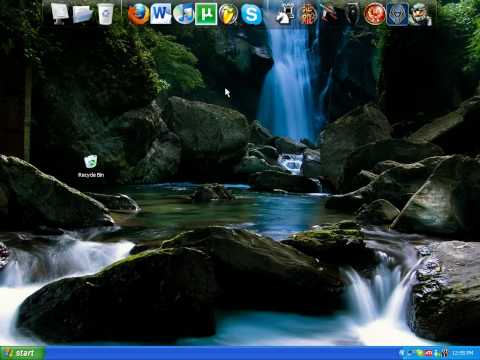Open the Recycle Bin in the dock
Screen dimensions: 480x360
click(x=106, y=14)
